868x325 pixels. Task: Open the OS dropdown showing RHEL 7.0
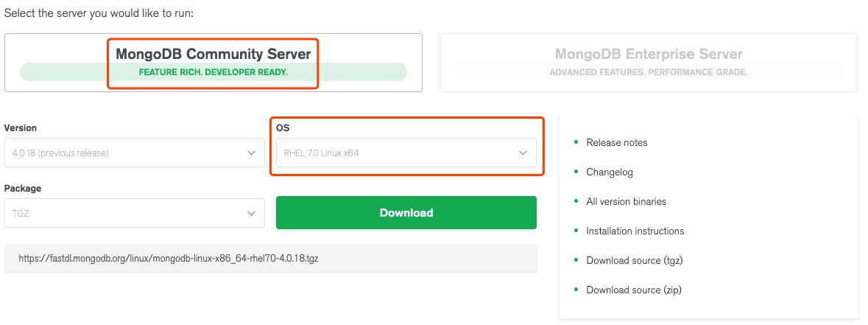click(406, 153)
